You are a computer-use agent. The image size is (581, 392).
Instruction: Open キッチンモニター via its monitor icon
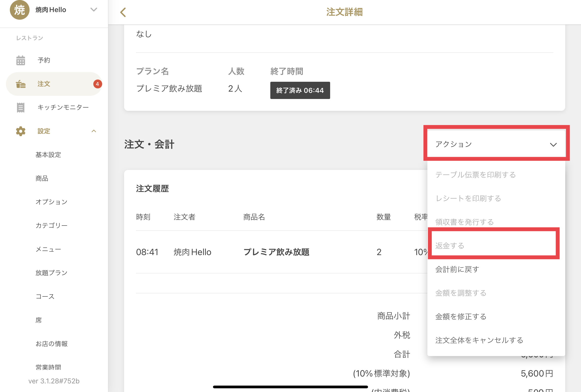pos(21,107)
